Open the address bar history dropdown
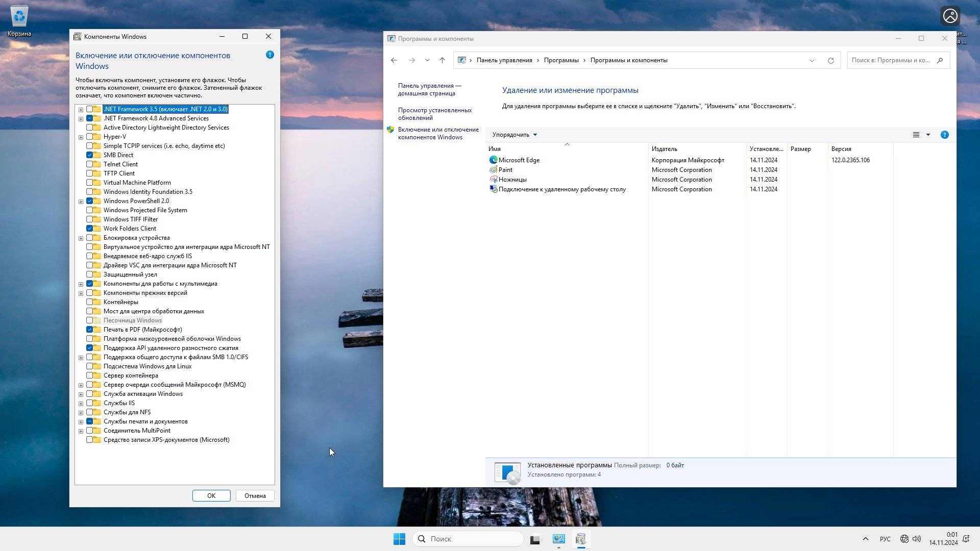 (x=812, y=60)
